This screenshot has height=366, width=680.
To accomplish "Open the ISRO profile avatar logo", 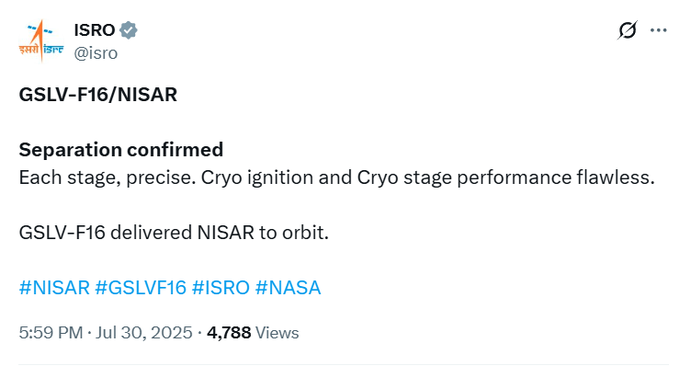I will click(41, 41).
